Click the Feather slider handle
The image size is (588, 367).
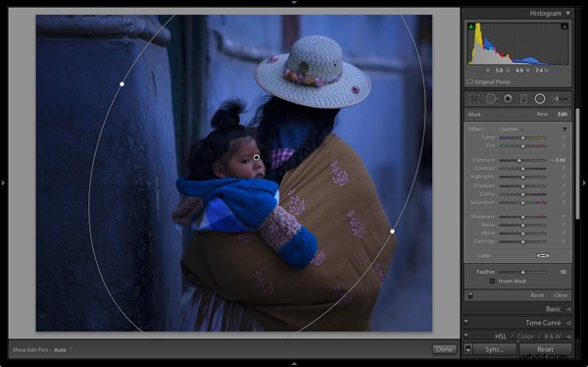(522, 272)
